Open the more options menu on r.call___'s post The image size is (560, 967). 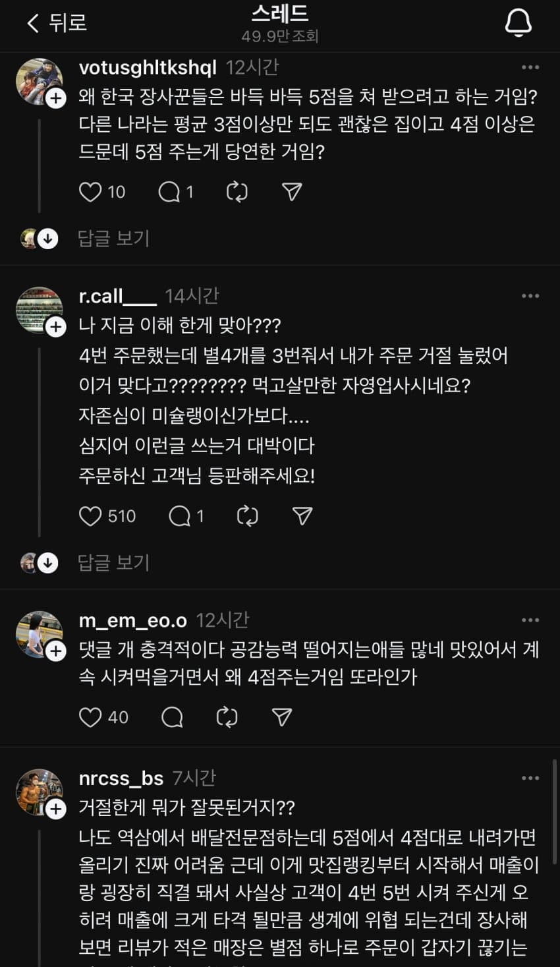[x=529, y=296]
